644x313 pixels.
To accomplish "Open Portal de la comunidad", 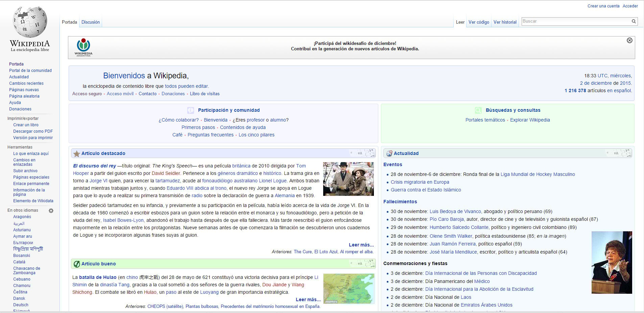I will [x=30, y=71].
